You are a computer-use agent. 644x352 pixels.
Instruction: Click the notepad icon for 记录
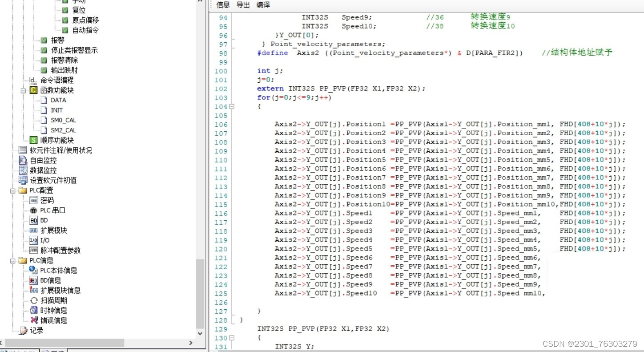(x=23, y=330)
